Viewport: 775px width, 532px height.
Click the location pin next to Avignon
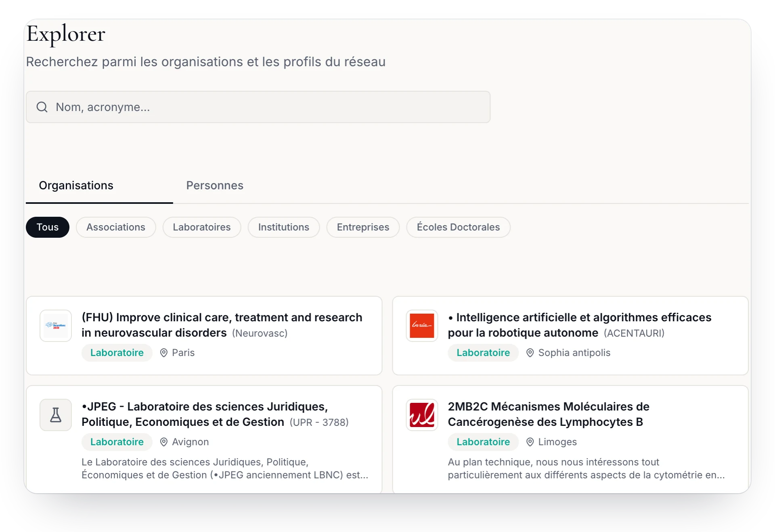pyautogui.click(x=164, y=442)
